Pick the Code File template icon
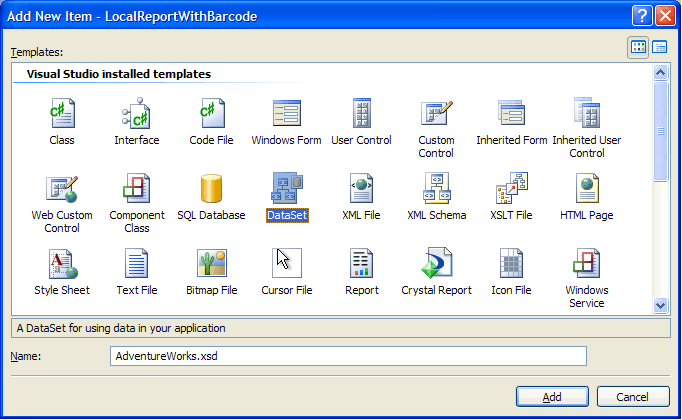 [212, 113]
